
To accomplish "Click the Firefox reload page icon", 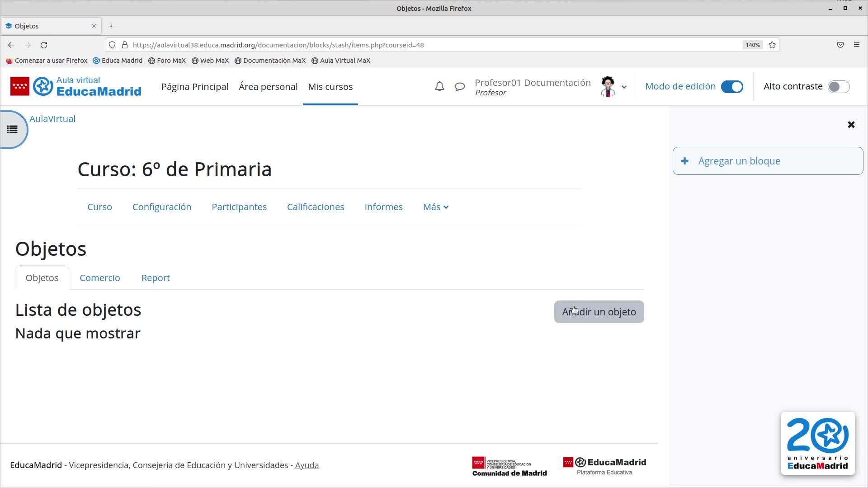I will click(x=44, y=45).
